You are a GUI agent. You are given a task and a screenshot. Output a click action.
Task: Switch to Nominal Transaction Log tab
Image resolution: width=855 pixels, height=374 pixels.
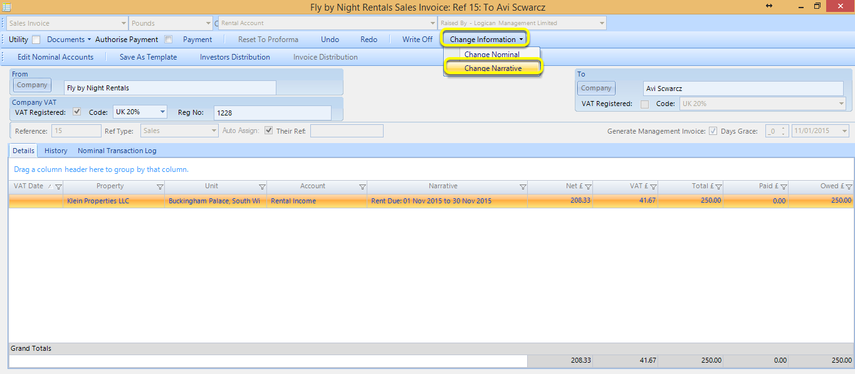click(117, 151)
